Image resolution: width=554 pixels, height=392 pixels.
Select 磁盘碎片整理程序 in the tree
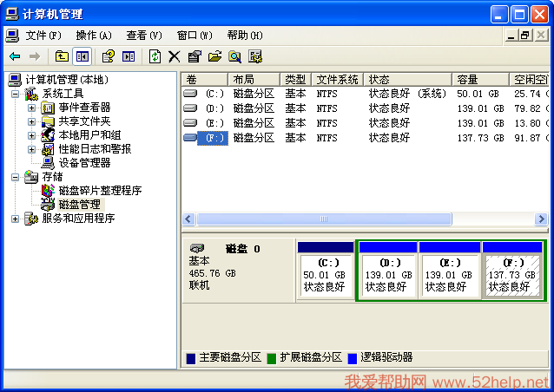click(x=100, y=191)
